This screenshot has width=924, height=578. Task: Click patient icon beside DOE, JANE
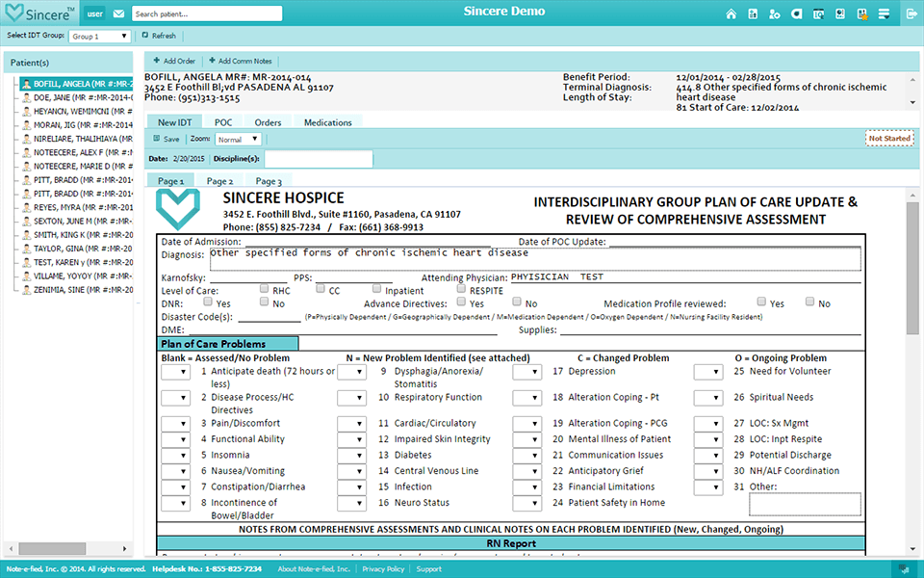pyautogui.click(x=27, y=97)
